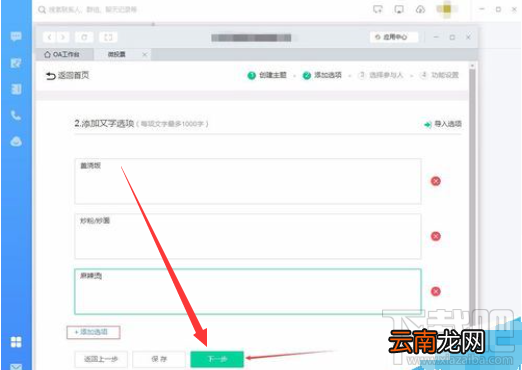
Task: Reload the page with refresh icon
Action: pos(84,37)
